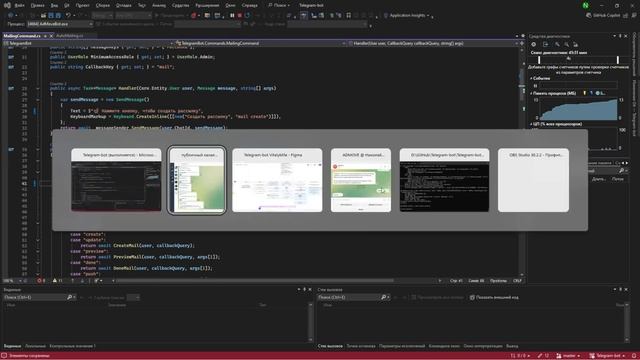Click the Hot Reload flame icon

[193, 16]
